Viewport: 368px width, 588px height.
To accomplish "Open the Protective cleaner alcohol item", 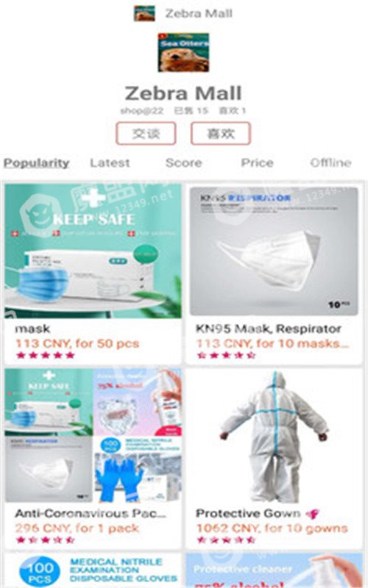I will point(274,570).
